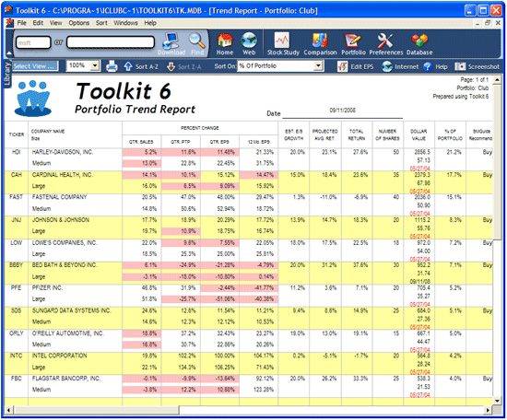The height and width of the screenshot is (420, 507).
Task: Click the document icon in menu bar
Action: coord(10,23)
